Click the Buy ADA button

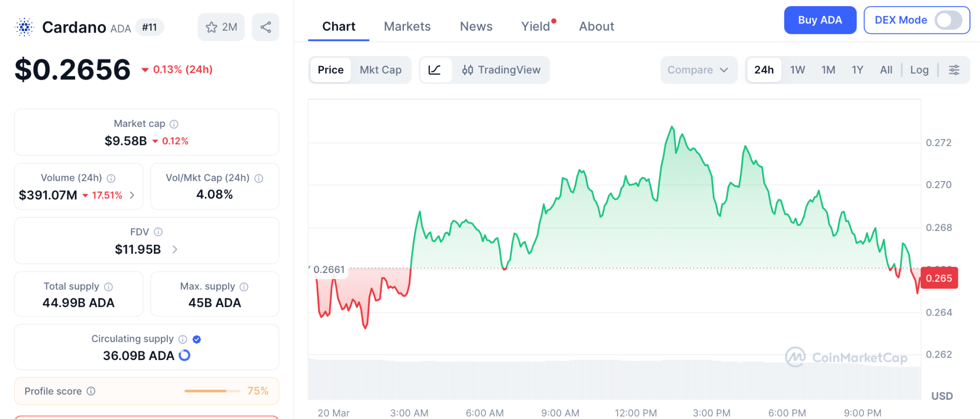tap(820, 20)
